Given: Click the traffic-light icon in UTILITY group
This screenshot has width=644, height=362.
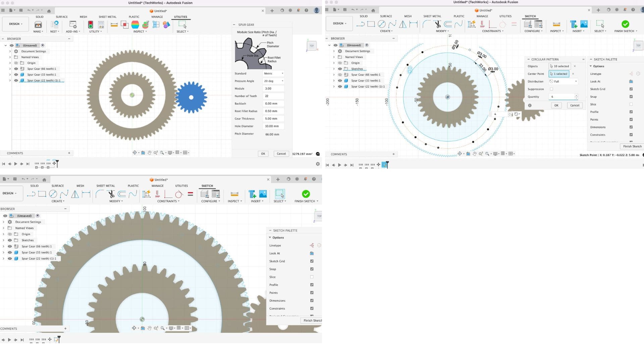Looking at the screenshot, I should [x=91, y=24].
